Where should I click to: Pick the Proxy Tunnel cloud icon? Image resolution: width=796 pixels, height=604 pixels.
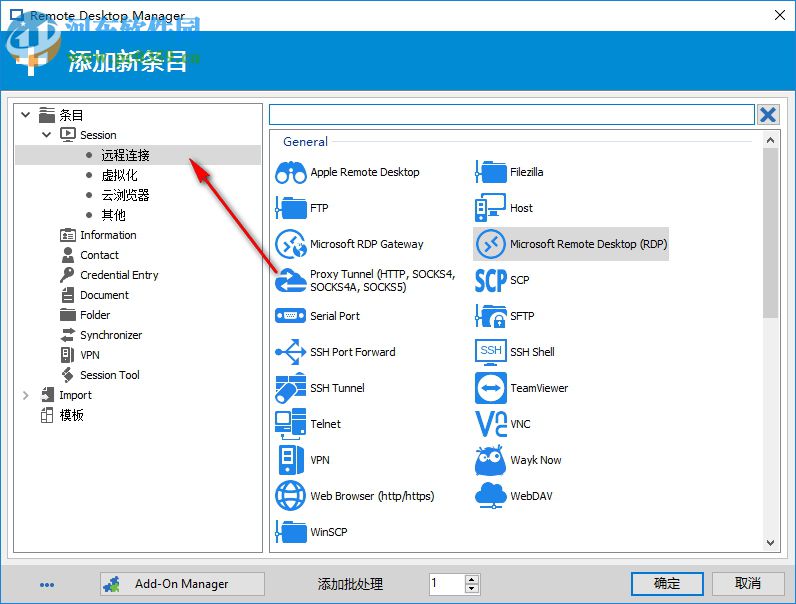(290, 280)
